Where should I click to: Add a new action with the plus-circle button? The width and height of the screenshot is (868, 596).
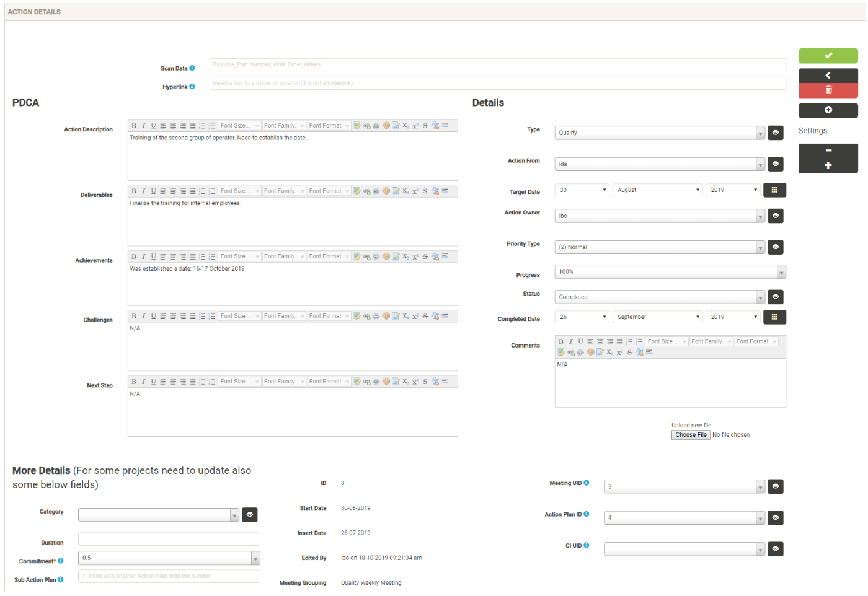pyautogui.click(x=828, y=110)
